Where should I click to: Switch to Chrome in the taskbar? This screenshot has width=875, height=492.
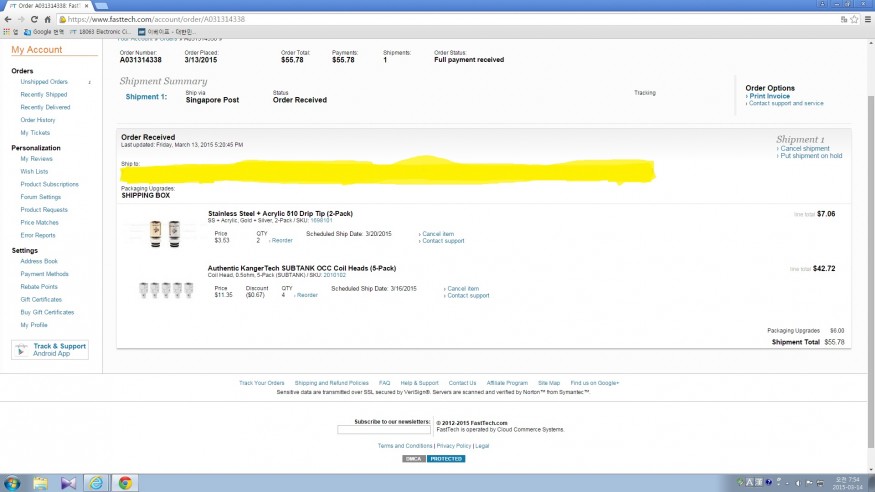point(125,483)
